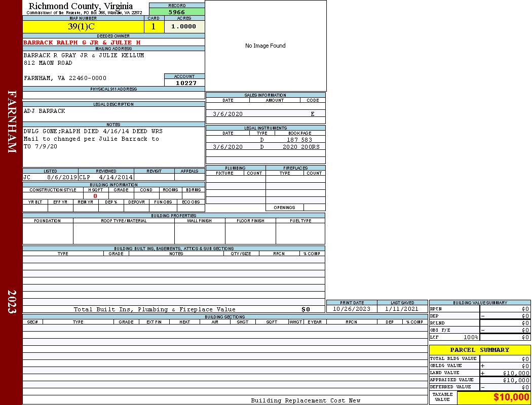Click the green record number 5966
The height and width of the screenshot is (405, 532).
point(177,12)
